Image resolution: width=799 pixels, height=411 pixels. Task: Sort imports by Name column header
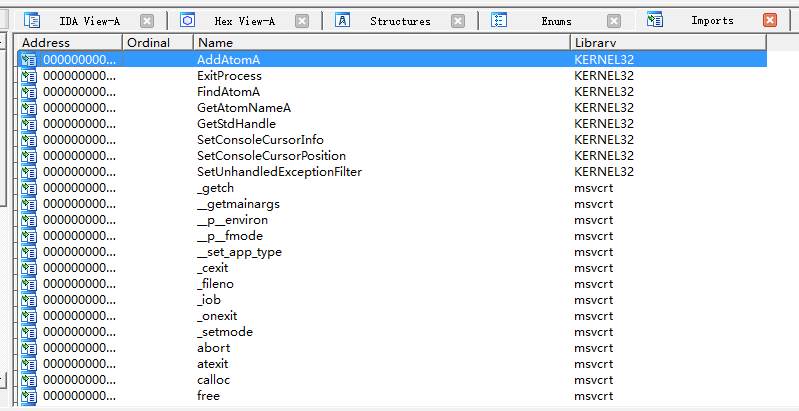[x=380, y=43]
